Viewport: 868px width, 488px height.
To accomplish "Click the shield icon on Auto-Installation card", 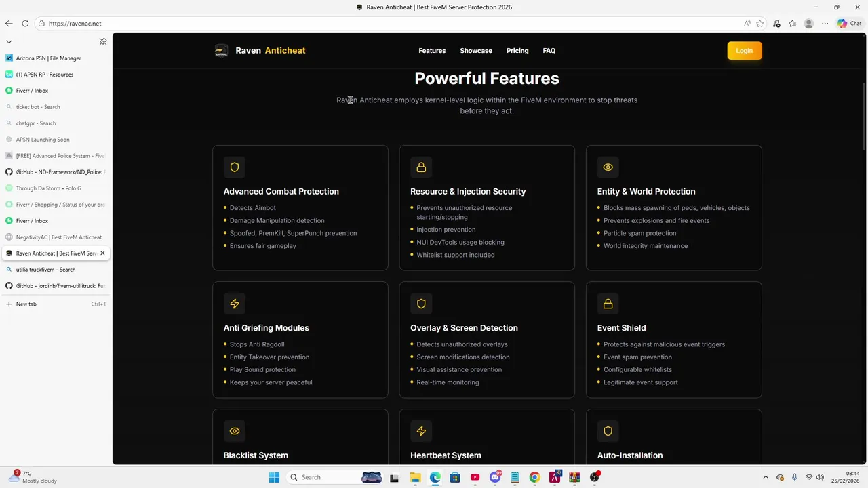I will tap(608, 431).
